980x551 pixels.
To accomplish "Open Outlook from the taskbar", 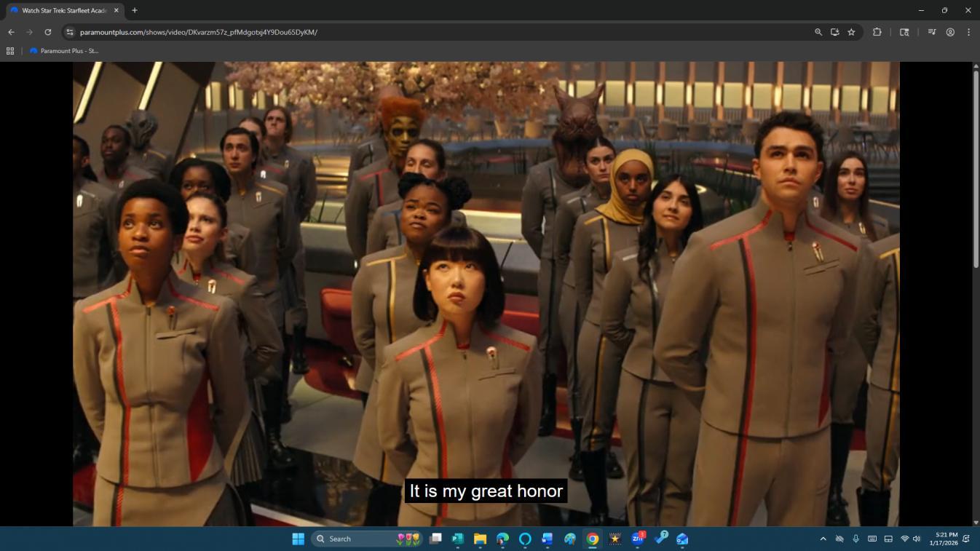I will (x=682, y=539).
